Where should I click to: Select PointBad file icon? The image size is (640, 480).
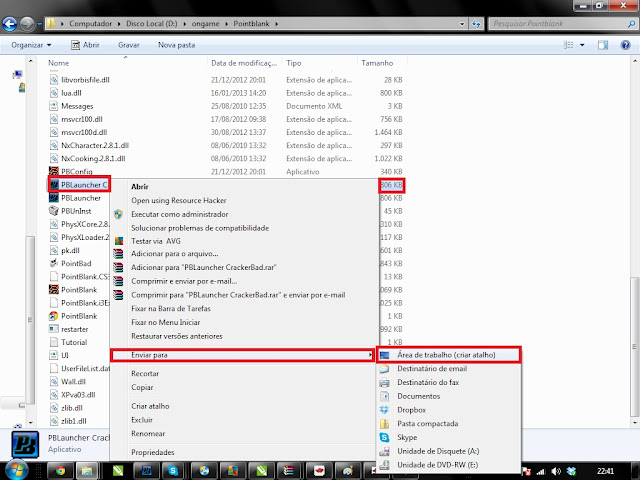coord(53,263)
